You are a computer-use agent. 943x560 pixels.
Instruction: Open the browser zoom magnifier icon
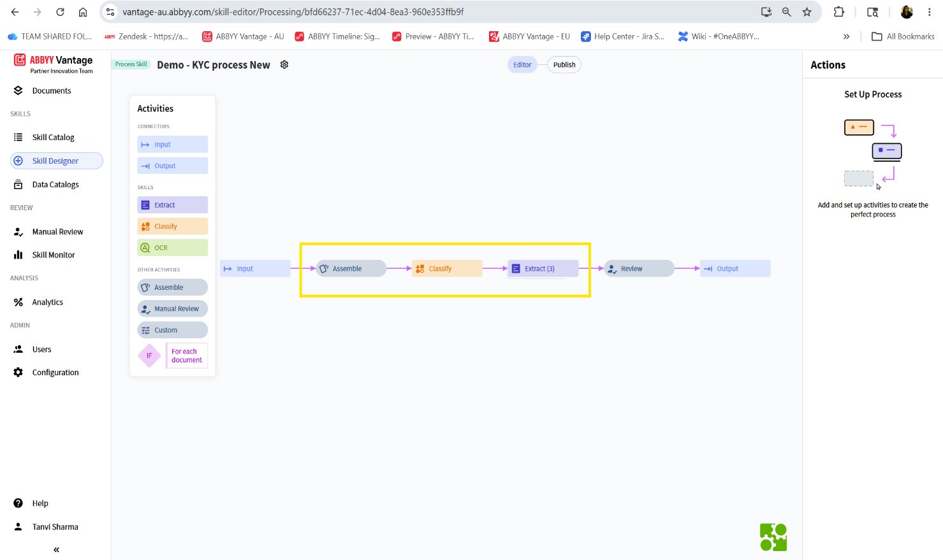click(787, 11)
